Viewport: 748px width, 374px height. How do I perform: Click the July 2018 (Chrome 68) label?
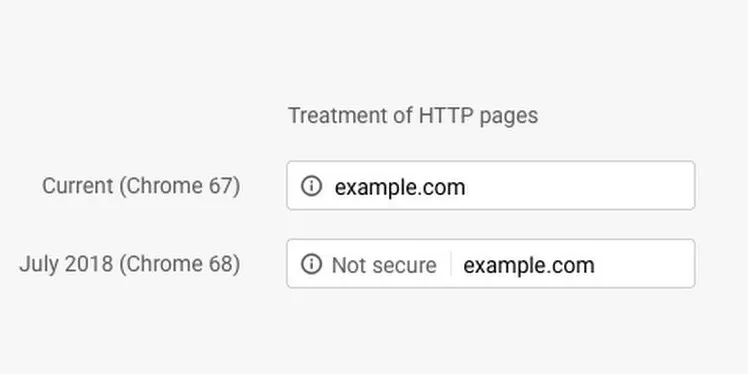pos(130,264)
